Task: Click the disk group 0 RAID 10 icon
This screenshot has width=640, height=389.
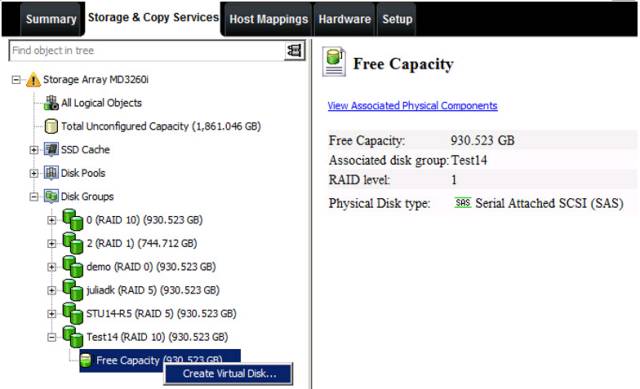Action: [x=73, y=220]
